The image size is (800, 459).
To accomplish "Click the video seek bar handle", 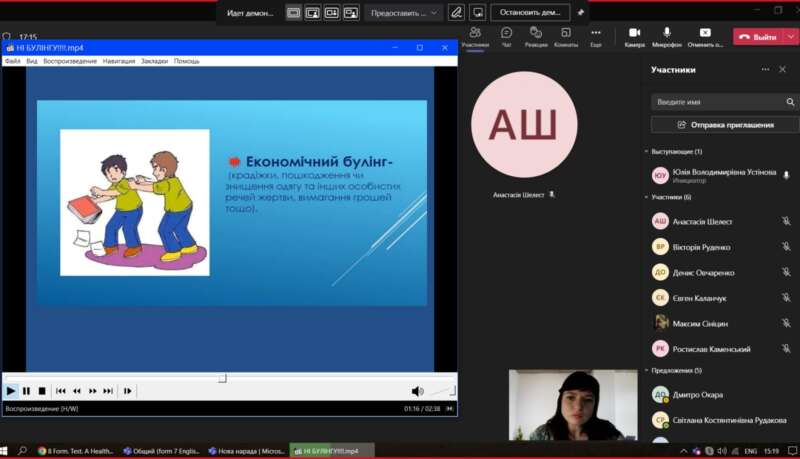I will coord(222,378).
